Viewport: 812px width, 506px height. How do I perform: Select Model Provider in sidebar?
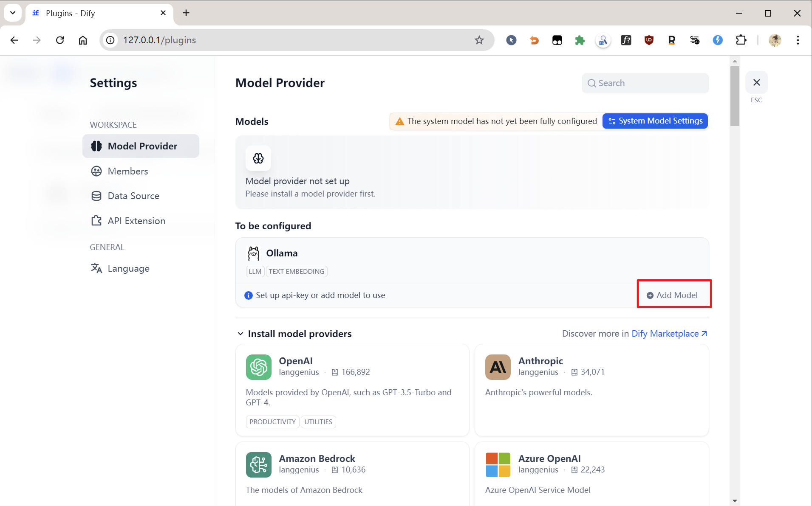tap(141, 146)
